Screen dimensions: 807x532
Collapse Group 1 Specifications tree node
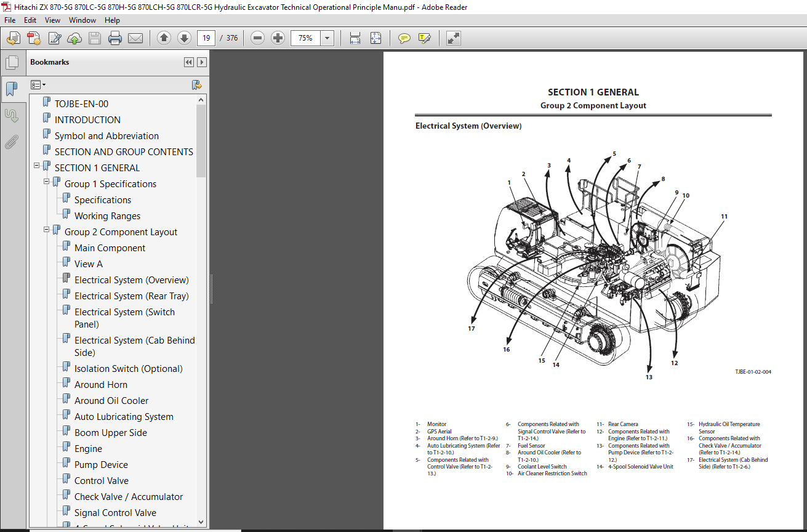pos(47,182)
